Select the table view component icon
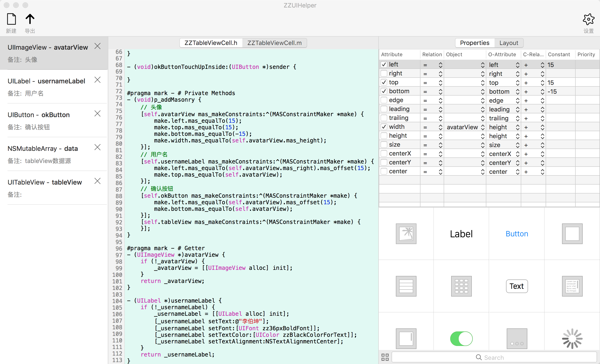This screenshot has height=364, width=600. coord(406,286)
